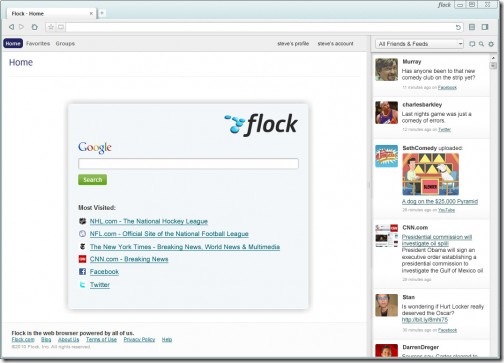This screenshot has height=363, width=504.
Task: Open sidebar settings gear icon
Action: pyautogui.click(x=491, y=44)
